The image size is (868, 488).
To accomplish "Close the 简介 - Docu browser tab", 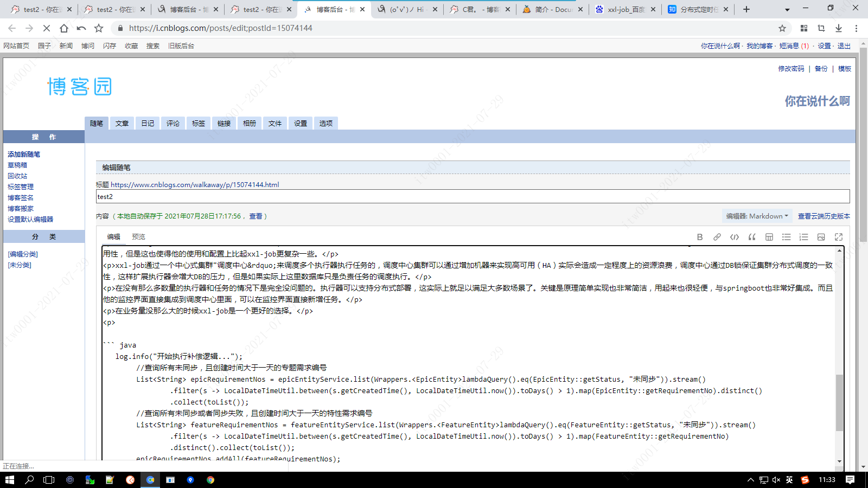I will 580,9.
